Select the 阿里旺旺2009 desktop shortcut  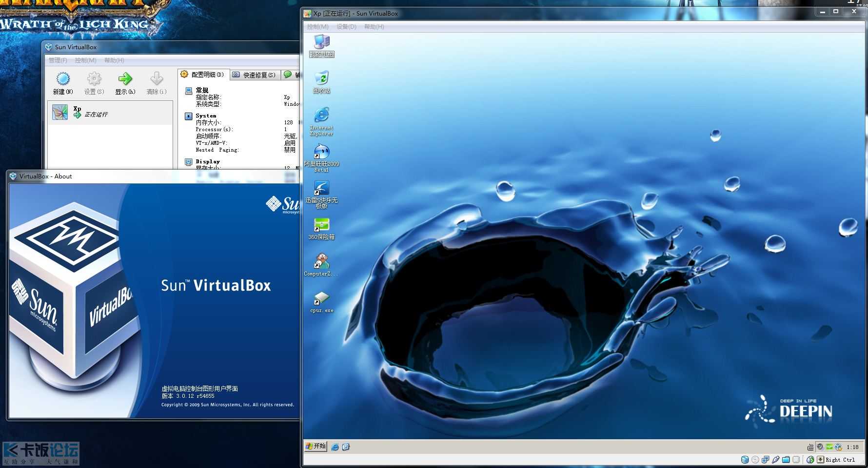[x=322, y=158]
